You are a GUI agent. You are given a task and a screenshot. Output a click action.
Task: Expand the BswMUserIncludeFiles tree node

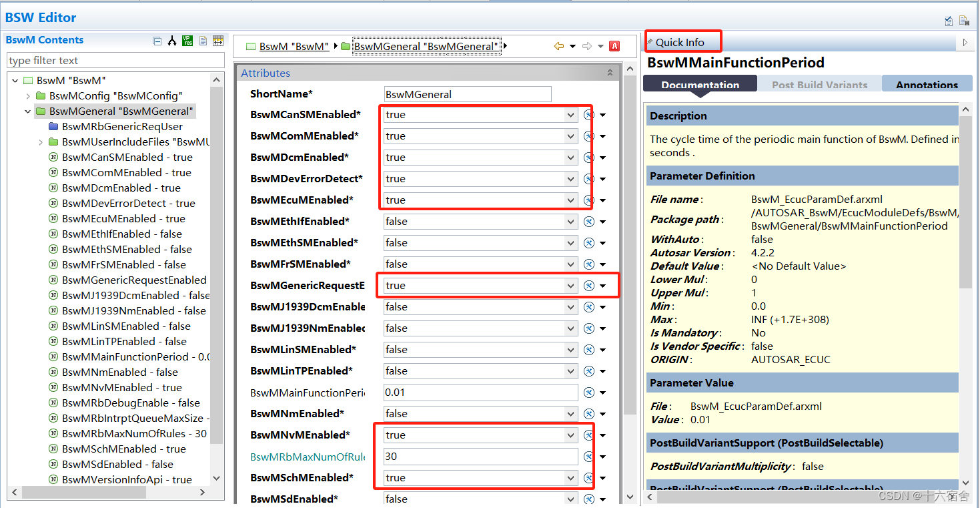pos(41,142)
